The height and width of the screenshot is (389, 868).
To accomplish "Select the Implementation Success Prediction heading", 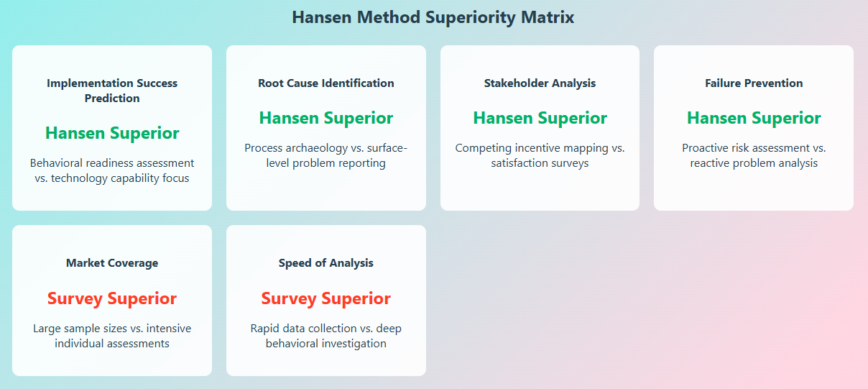I will tap(112, 91).
